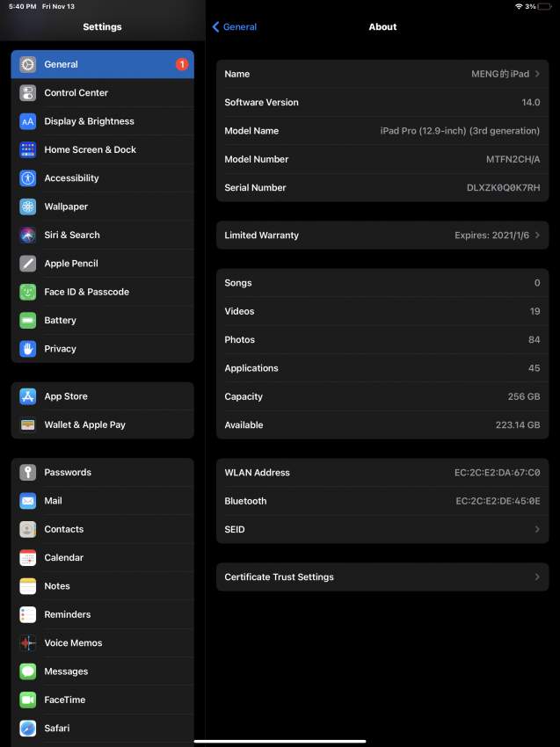
Task: Tap Software Version value 14.0
Action: coord(530,103)
